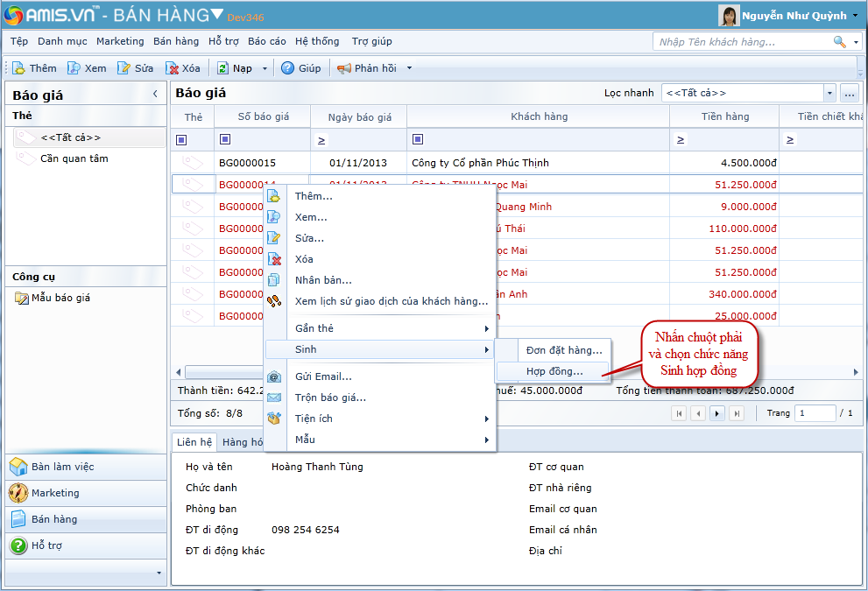Click the Sửa (Edit) toolbar icon

(124, 68)
